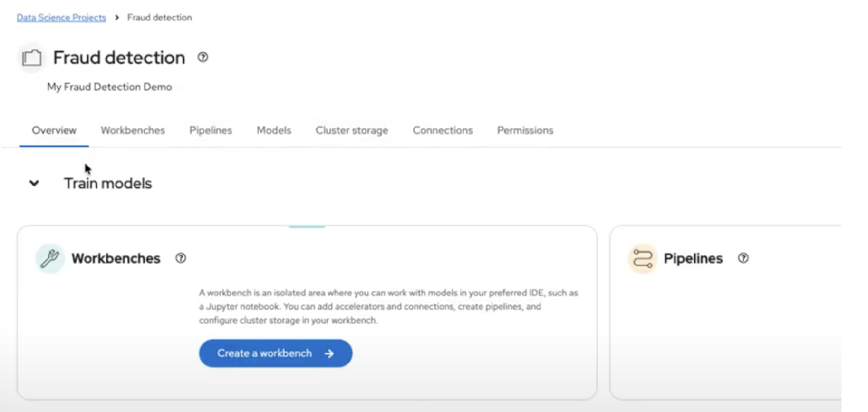Viewport: 868px width, 412px height.
Task: Select the Cluster storage tab
Action: pos(352,130)
